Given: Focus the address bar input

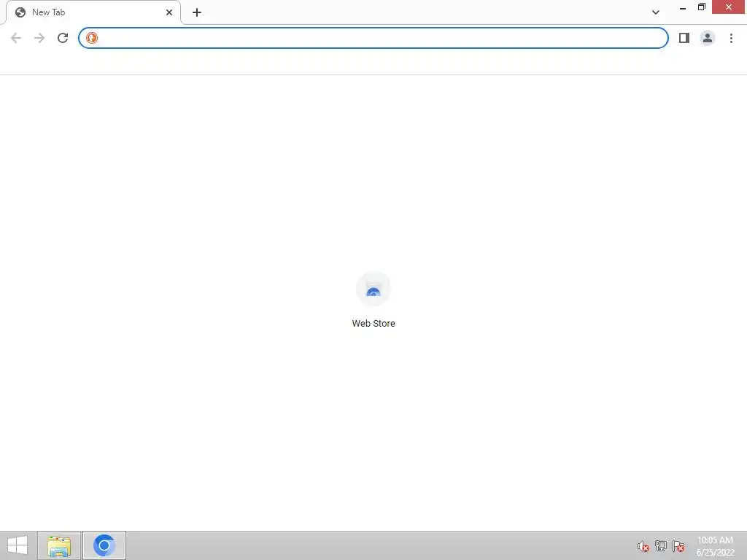Looking at the screenshot, I should [373, 38].
